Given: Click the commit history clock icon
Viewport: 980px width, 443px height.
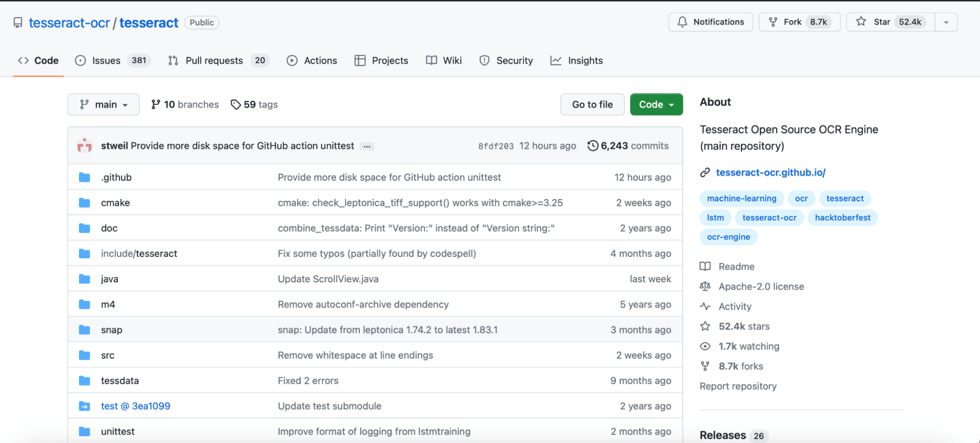Looking at the screenshot, I should point(593,146).
